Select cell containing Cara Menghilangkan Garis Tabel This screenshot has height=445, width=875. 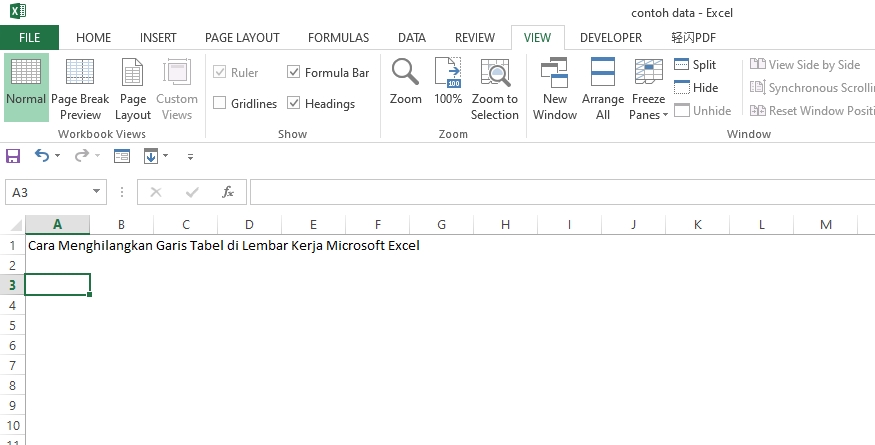[x=57, y=246]
